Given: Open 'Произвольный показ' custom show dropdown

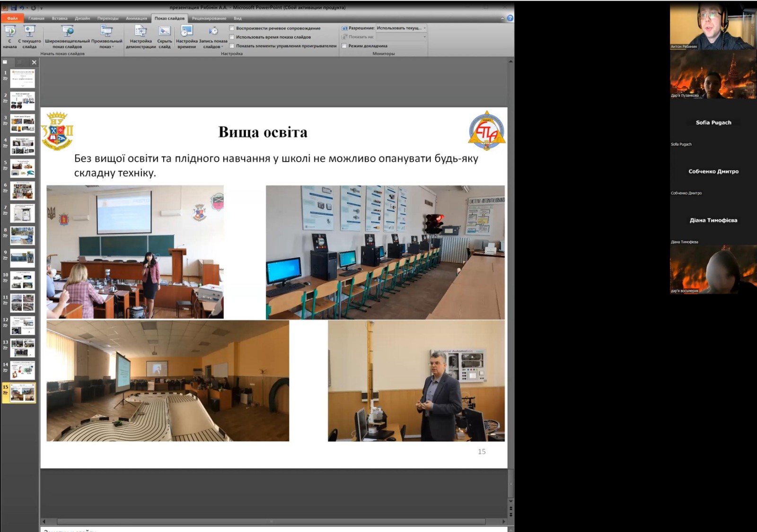Looking at the screenshot, I should (x=106, y=38).
